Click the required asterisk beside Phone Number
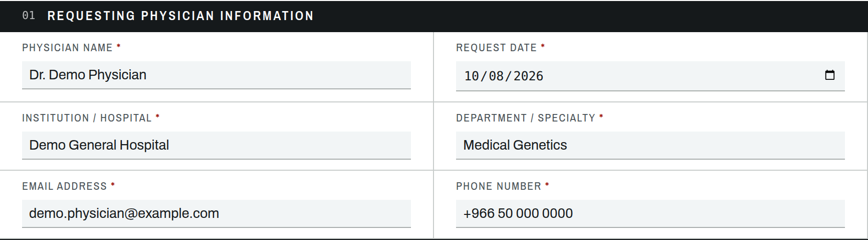The width and height of the screenshot is (868, 240). coord(547,185)
